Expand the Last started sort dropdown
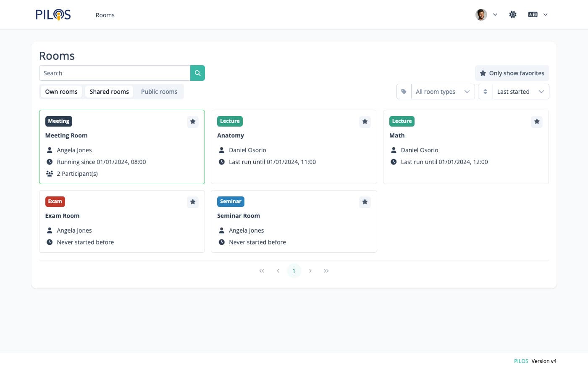The width and height of the screenshot is (588, 368). pyautogui.click(x=520, y=92)
